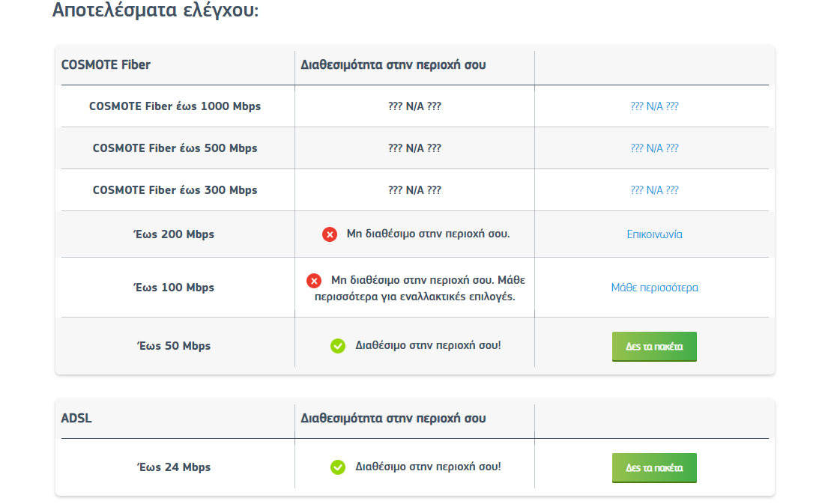Click availability header in Fiber table
Image resolution: width=828 pixels, height=504 pixels.
pyautogui.click(x=393, y=65)
